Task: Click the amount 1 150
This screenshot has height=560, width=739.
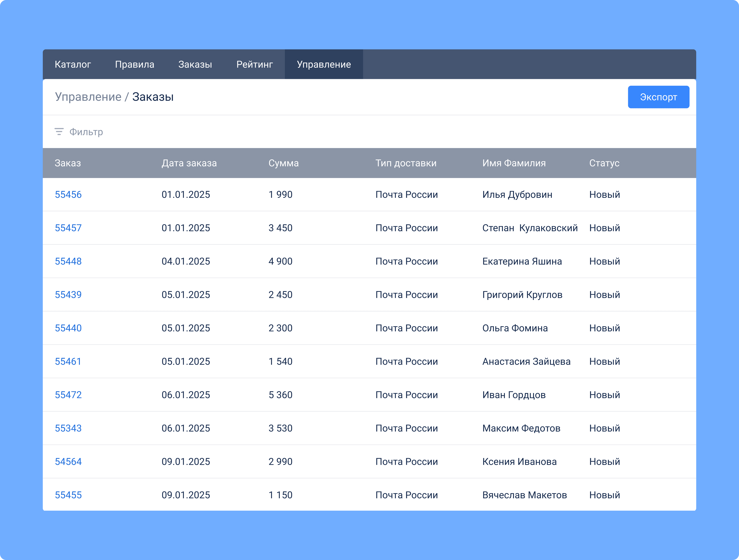Action: [x=280, y=495]
